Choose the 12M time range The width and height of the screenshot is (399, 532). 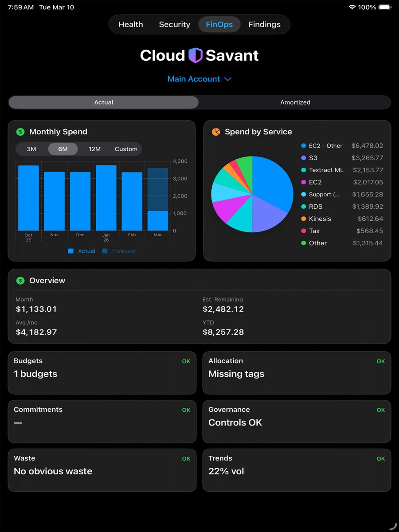94,149
